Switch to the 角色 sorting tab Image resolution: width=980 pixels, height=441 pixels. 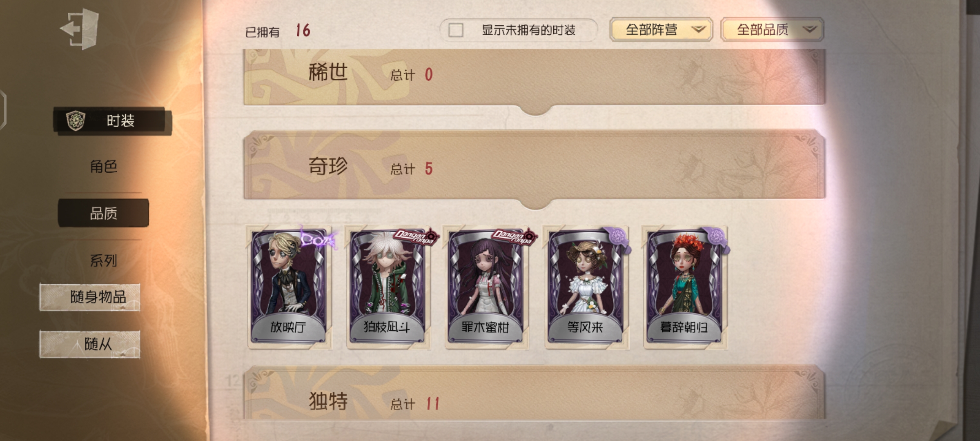click(103, 166)
